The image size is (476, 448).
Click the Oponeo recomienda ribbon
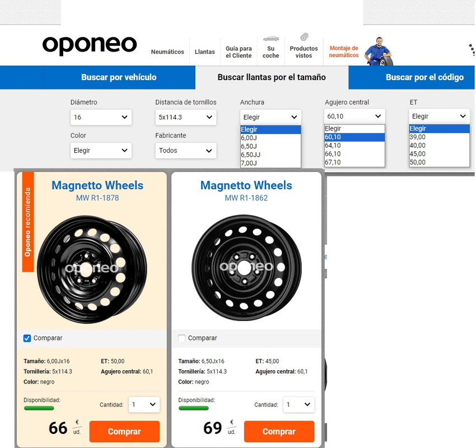point(28,222)
